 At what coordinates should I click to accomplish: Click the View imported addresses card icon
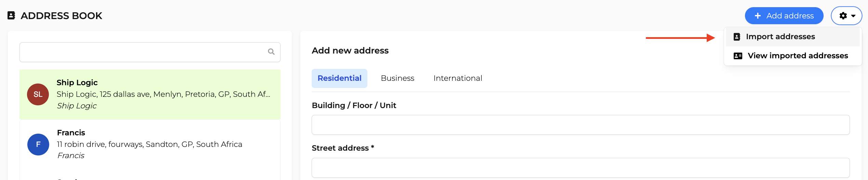(x=738, y=56)
